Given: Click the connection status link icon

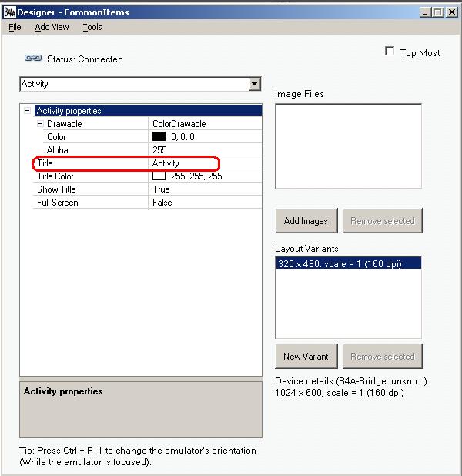Looking at the screenshot, I should 33,58.
